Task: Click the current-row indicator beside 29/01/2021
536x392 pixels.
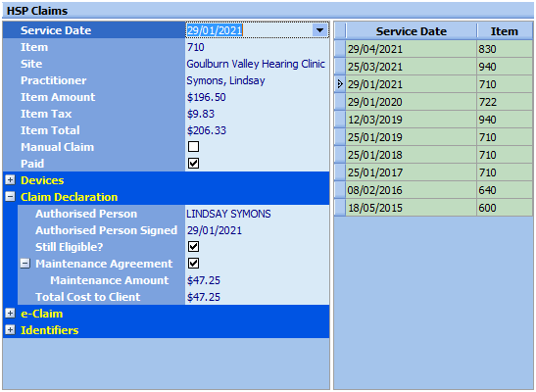Action: click(340, 84)
